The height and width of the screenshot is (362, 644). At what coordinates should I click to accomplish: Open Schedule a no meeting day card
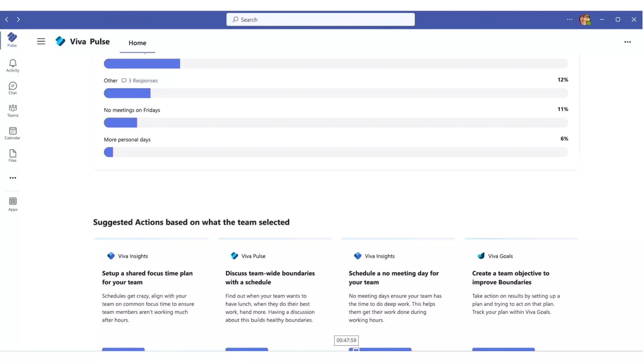393,277
